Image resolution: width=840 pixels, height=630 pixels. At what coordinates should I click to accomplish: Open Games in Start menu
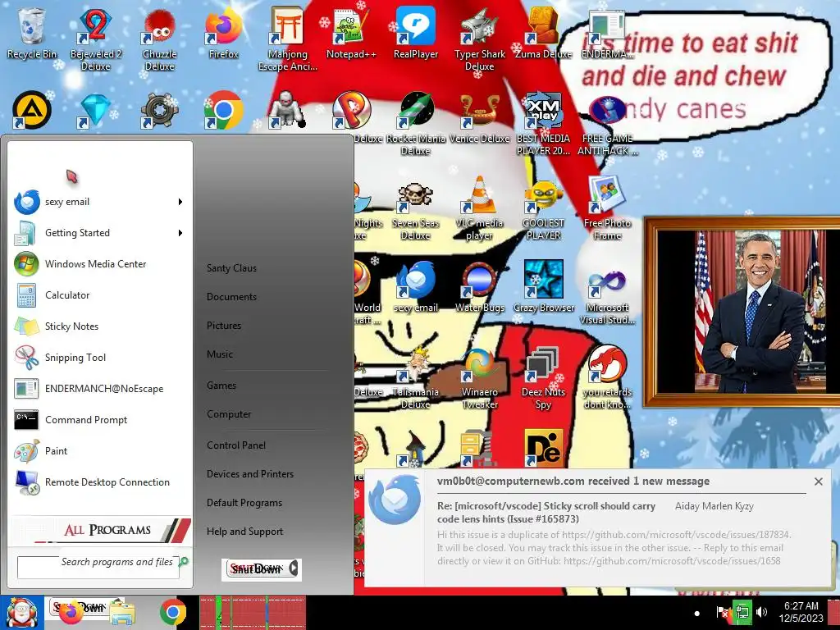tap(221, 386)
